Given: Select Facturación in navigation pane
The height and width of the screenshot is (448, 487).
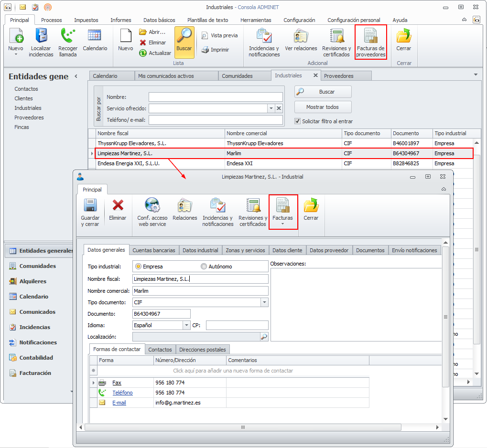Looking at the screenshot, I should 35,373.
